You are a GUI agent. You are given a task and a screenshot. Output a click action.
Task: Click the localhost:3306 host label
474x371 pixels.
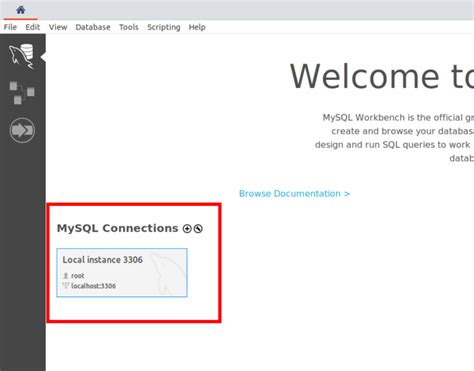93,286
